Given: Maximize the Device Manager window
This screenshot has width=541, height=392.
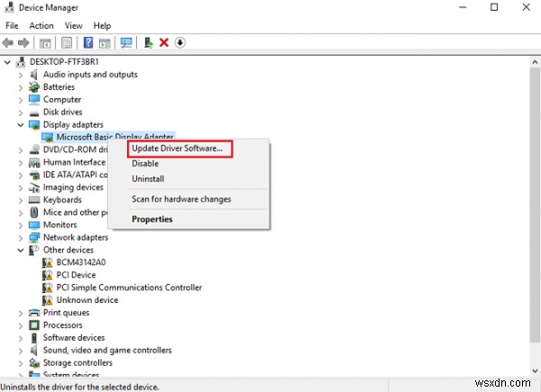Looking at the screenshot, I should pyautogui.click(x=494, y=7).
